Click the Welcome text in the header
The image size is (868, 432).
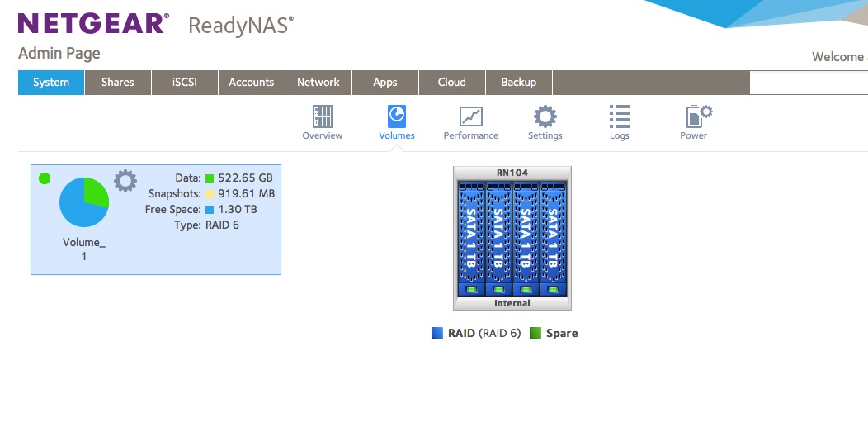839,56
